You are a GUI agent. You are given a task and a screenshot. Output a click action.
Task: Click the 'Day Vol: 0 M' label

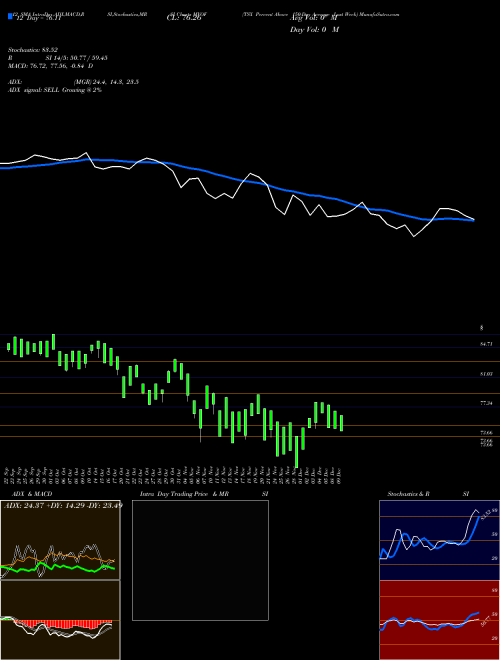pos(314,29)
